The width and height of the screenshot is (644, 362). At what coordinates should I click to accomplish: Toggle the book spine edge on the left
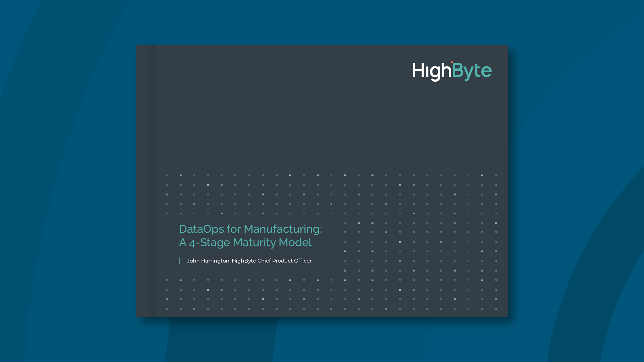tap(145, 181)
